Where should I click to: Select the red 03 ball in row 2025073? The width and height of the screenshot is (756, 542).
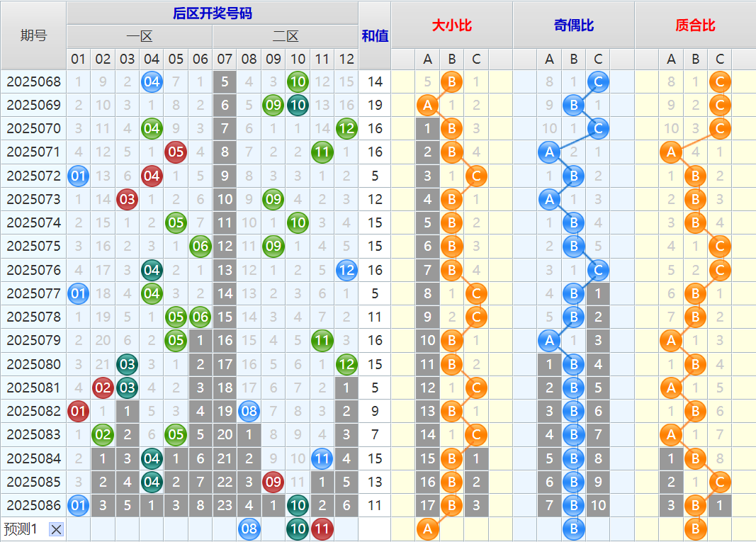pos(128,199)
